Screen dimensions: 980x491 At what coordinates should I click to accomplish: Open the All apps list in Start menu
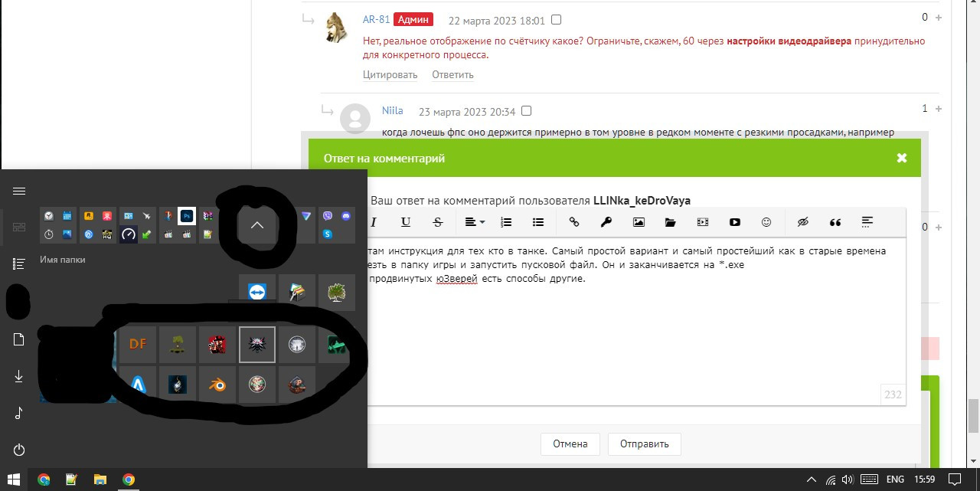click(x=20, y=264)
